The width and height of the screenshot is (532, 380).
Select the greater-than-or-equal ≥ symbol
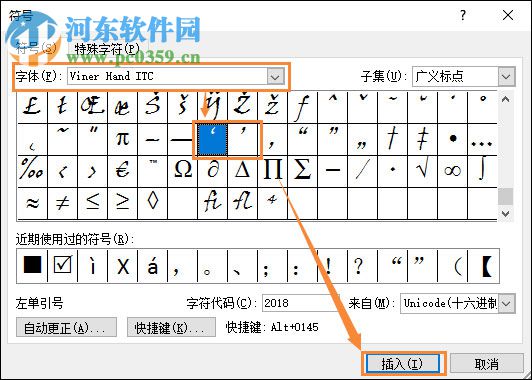(x=122, y=203)
